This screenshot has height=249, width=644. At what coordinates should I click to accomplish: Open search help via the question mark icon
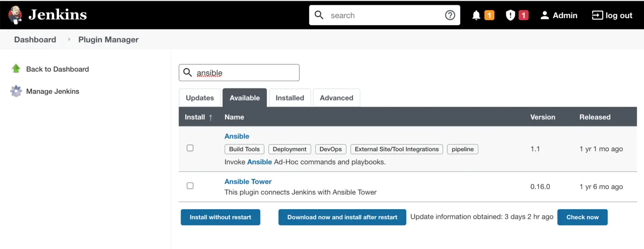coord(450,15)
